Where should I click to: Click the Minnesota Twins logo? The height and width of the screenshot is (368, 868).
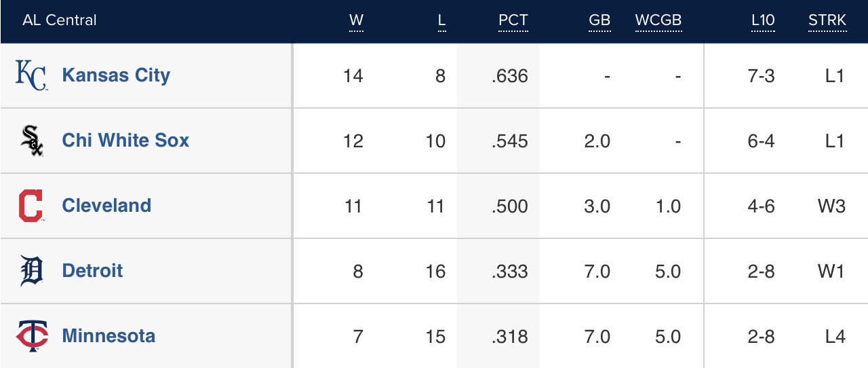click(x=31, y=336)
